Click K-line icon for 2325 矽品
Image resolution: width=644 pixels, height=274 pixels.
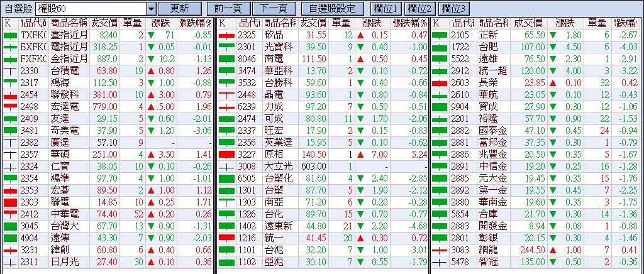226,36
